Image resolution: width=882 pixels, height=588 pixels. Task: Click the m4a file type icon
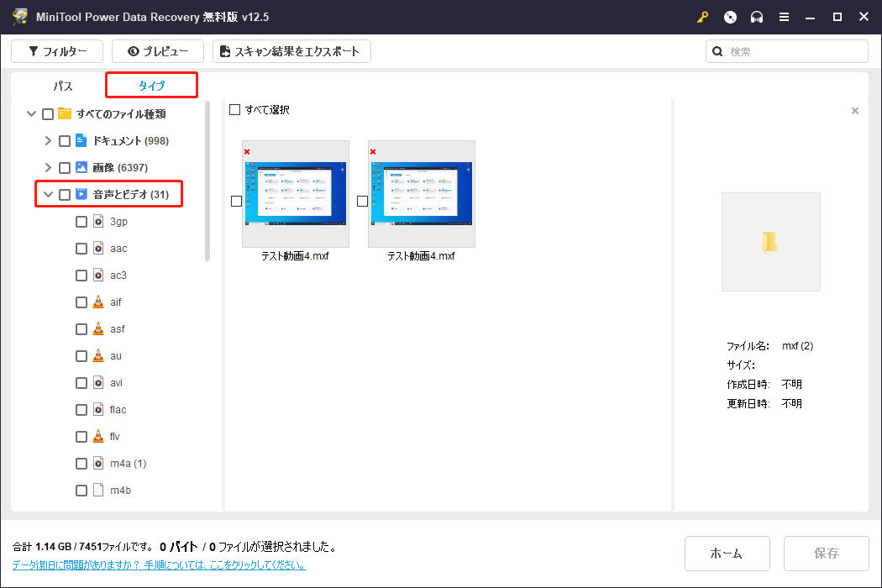(98, 463)
